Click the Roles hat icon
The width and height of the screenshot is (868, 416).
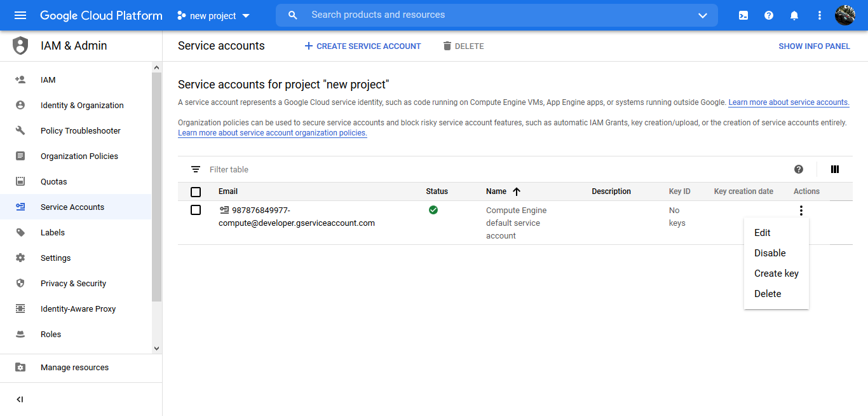click(x=20, y=334)
